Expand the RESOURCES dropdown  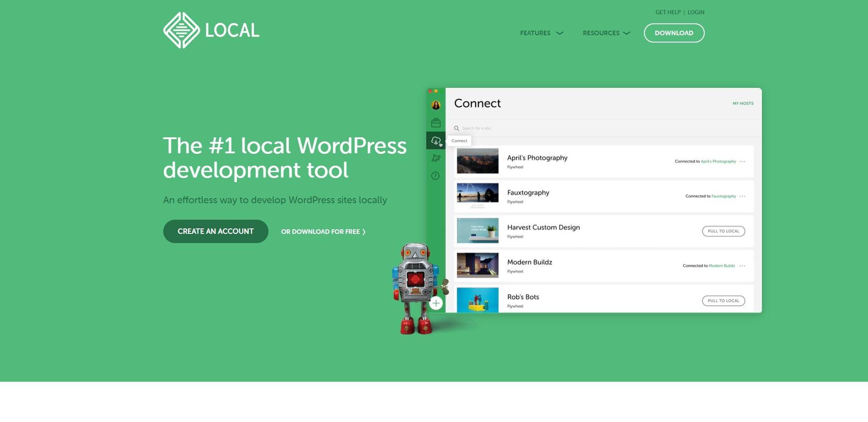point(606,33)
